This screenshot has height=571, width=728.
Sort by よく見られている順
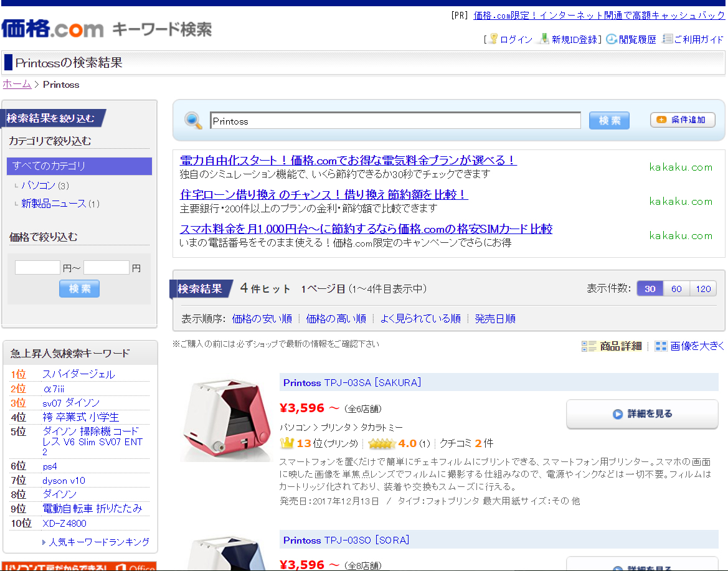click(420, 318)
